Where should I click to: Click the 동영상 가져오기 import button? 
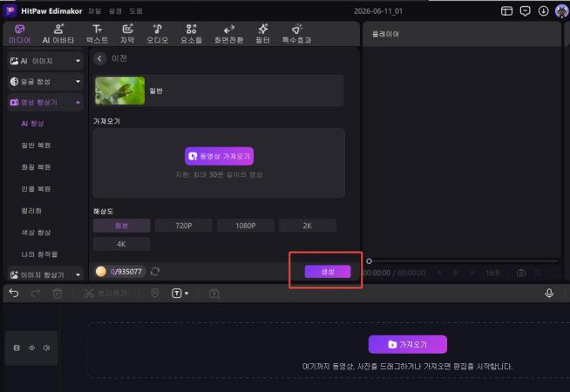pyautogui.click(x=220, y=156)
